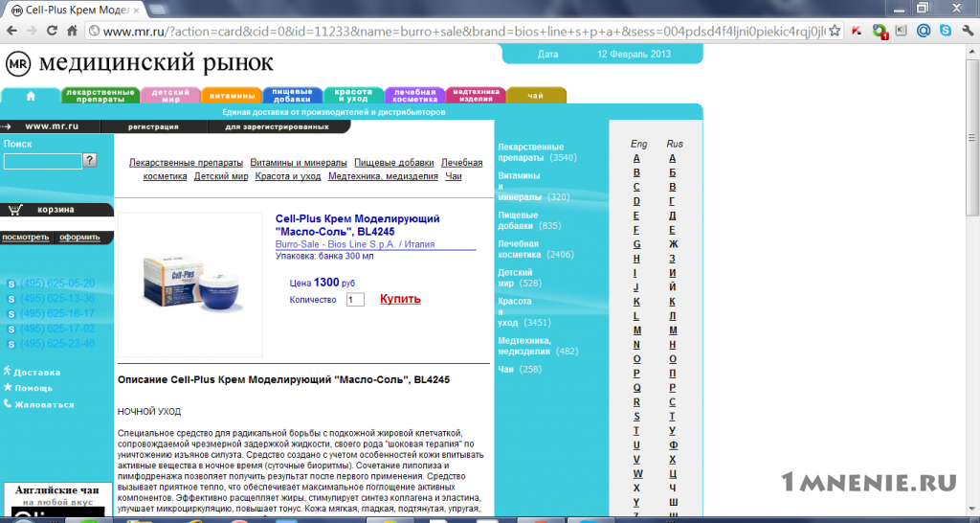The width and height of the screenshot is (980, 523).
Task: Call (495) 625-05-20 via Skype icon
Action: pyautogui.click(x=11, y=284)
